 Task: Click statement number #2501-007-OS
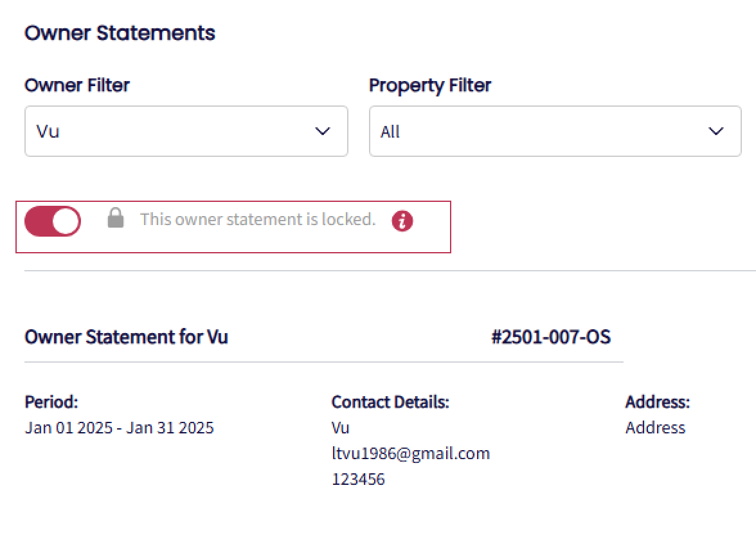551,336
